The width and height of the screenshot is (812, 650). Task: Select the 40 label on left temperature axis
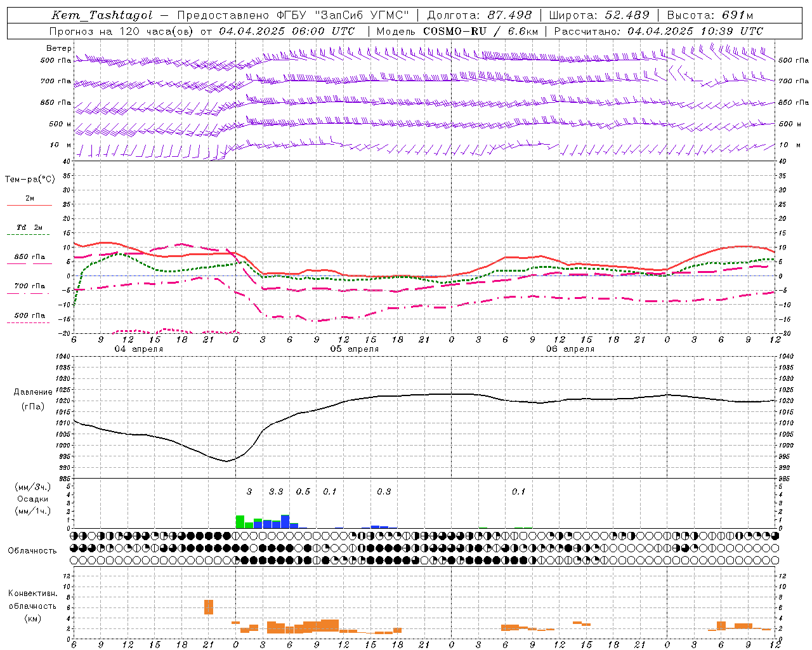[65, 162]
